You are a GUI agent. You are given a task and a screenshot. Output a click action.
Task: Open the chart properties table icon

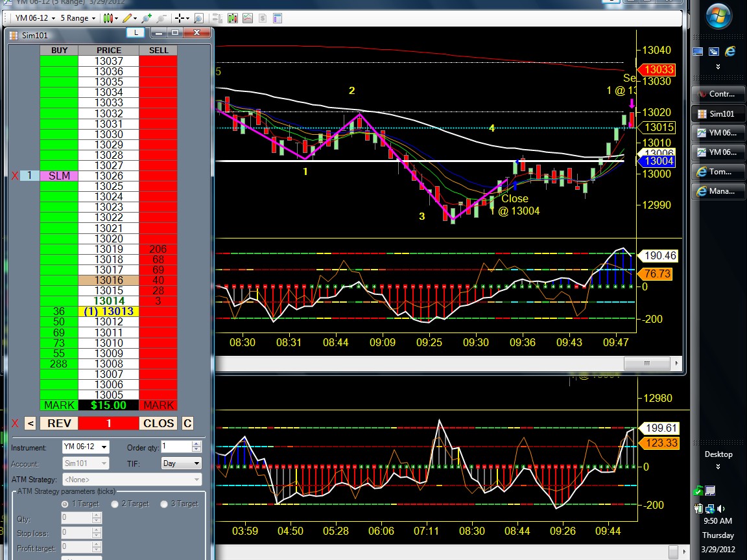click(278, 18)
